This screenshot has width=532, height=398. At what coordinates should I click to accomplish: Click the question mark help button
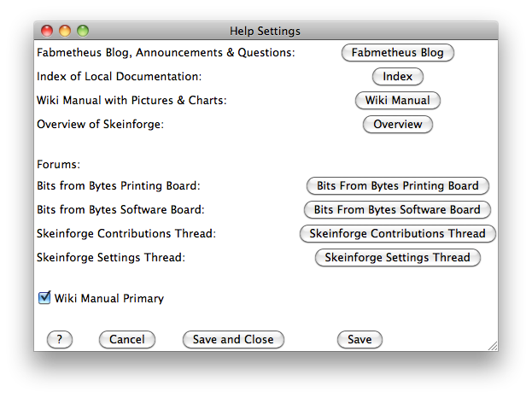click(x=60, y=339)
